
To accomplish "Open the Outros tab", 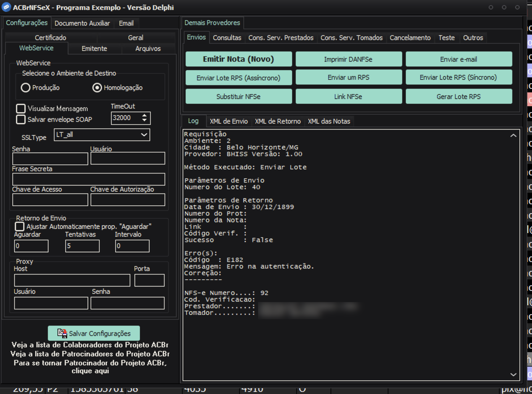I will 473,38.
